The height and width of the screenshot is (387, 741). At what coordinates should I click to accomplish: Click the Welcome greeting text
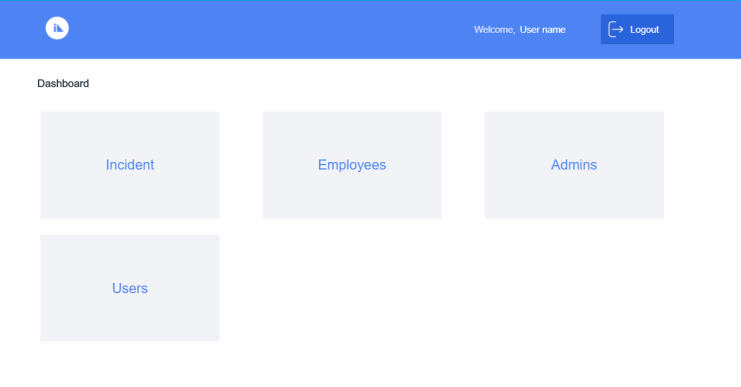494,30
